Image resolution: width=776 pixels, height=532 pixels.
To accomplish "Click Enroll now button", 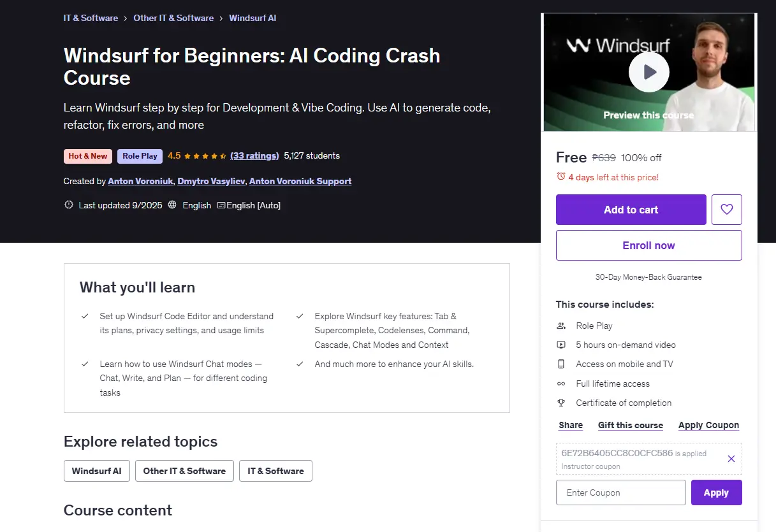I will [x=649, y=245].
